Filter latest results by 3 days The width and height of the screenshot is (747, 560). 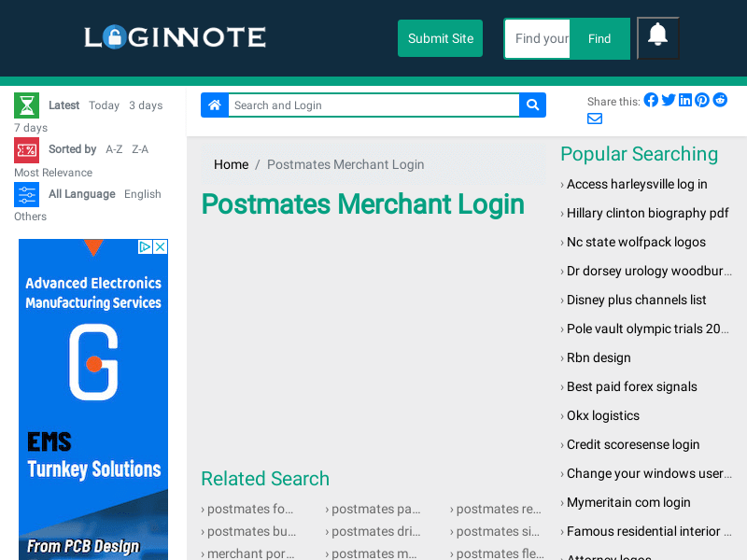[146, 105]
